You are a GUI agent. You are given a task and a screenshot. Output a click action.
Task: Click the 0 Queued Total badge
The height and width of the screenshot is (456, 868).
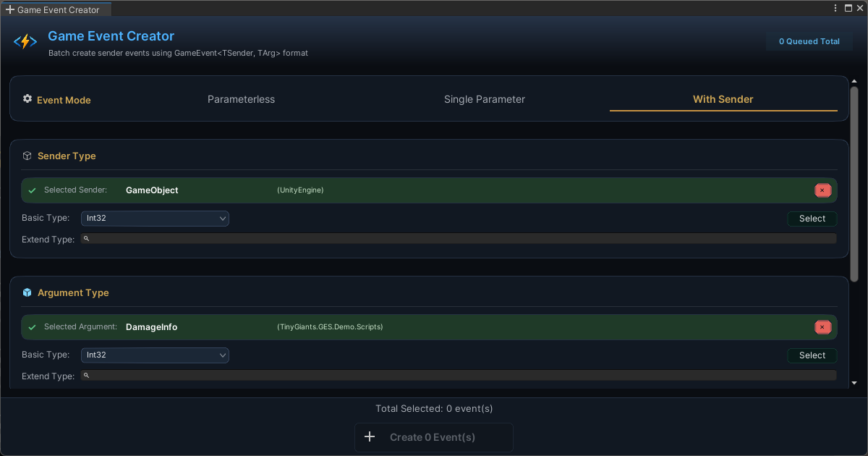809,41
